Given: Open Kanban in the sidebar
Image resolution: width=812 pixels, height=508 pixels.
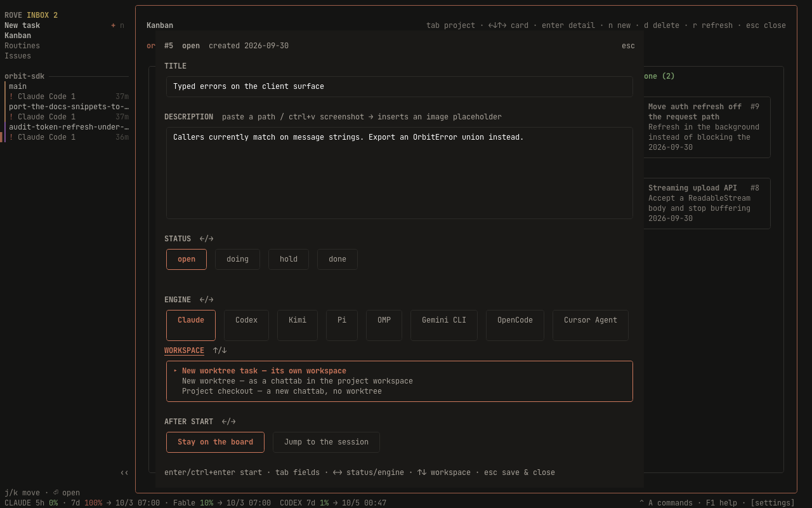Looking at the screenshot, I should pos(18,36).
